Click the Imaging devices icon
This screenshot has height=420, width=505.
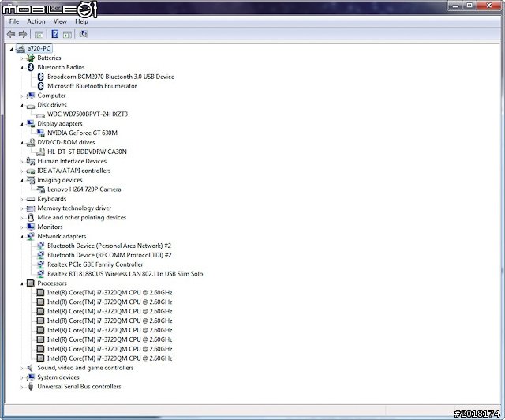[x=31, y=180]
